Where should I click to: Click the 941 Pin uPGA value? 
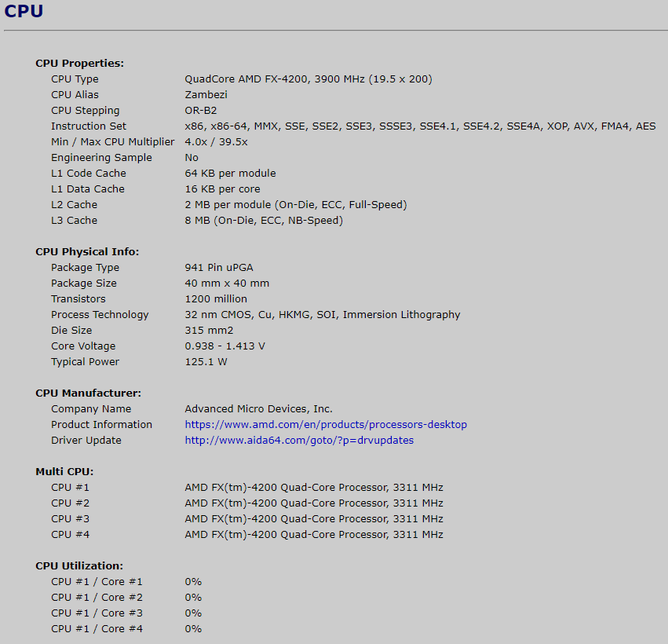click(x=219, y=267)
